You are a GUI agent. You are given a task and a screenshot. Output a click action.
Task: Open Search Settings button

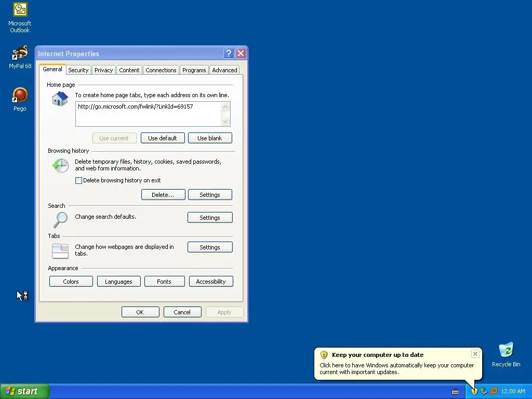(210, 218)
